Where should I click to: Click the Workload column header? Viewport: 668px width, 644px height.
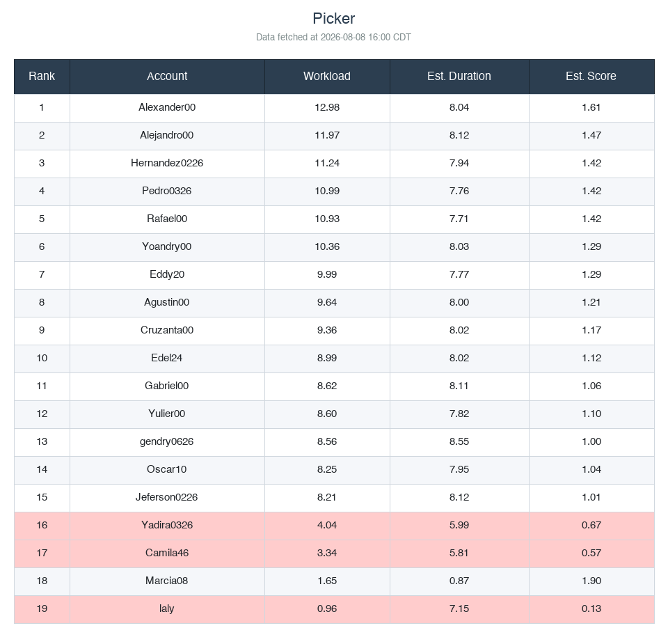click(327, 77)
